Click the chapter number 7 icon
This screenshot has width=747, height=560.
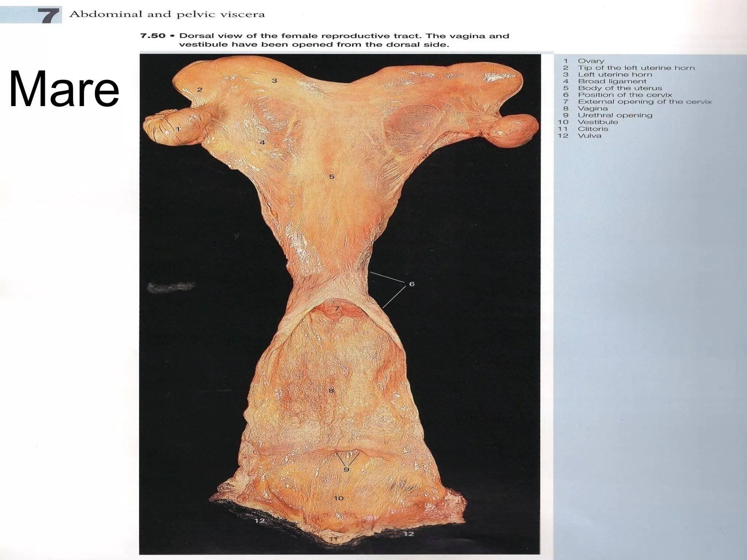[x=50, y=15]
